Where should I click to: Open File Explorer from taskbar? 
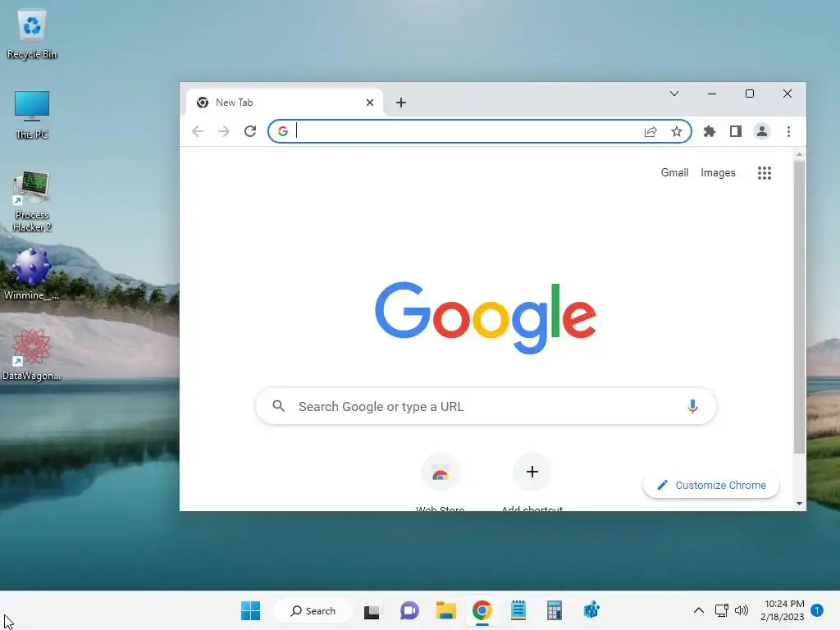pyautogui.click(x=445, y=610)
